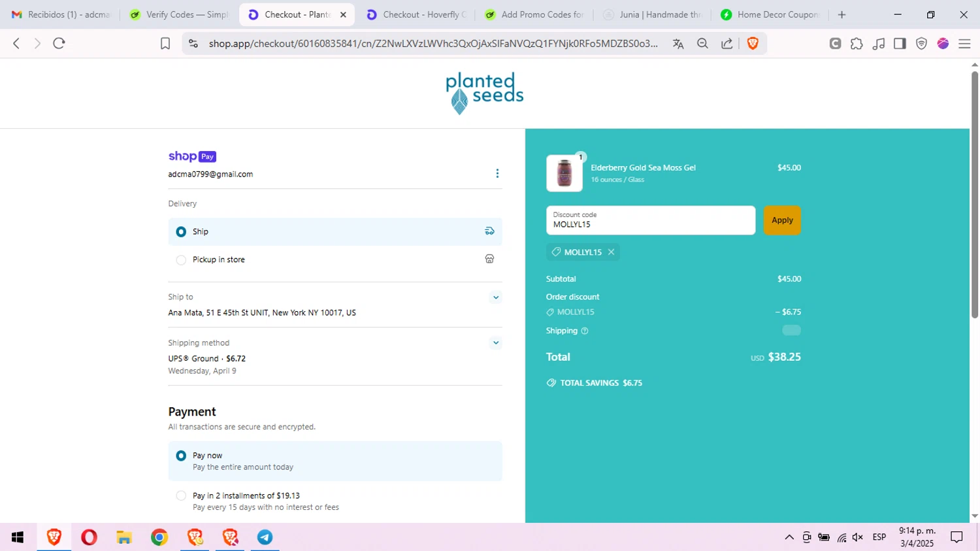Select Ship delivery option

coord(335,231)
